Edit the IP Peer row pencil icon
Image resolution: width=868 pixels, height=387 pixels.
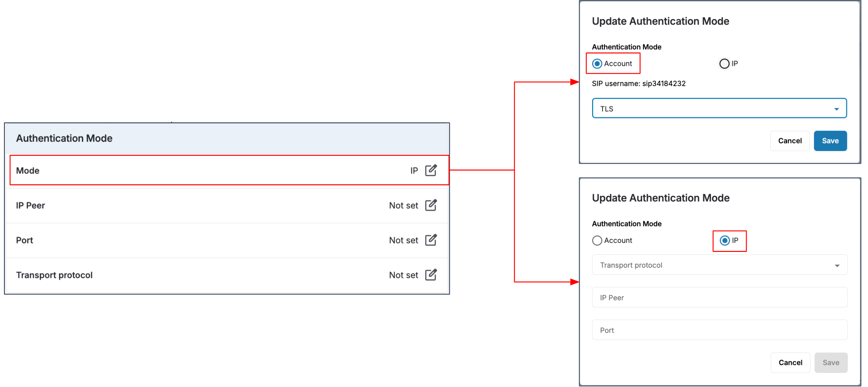(431, 205)
